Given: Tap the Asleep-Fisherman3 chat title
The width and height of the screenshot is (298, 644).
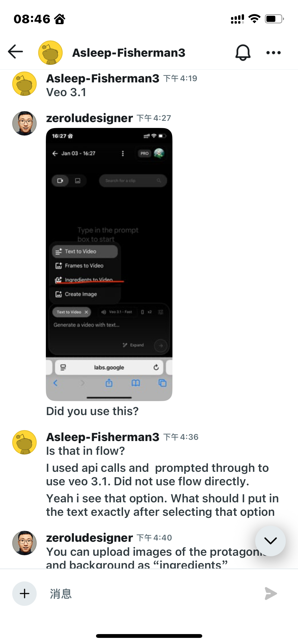Looking at the screenshot, I should pyautogui.click(x=129, y=53).
